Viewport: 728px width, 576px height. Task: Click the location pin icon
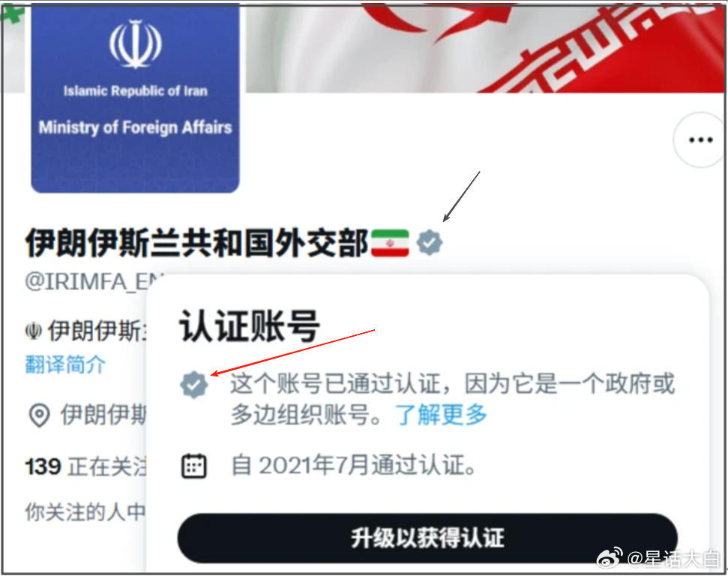click(x=40, y=415)
